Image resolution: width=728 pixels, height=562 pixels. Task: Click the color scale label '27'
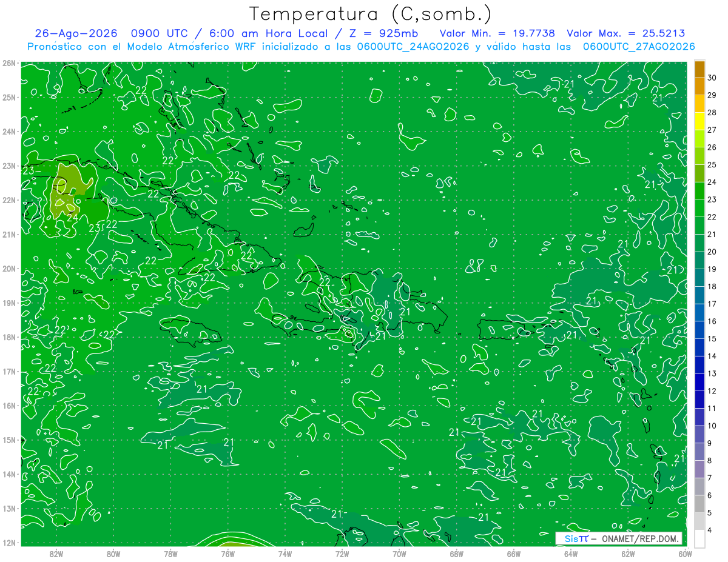[x=712, y=130]
